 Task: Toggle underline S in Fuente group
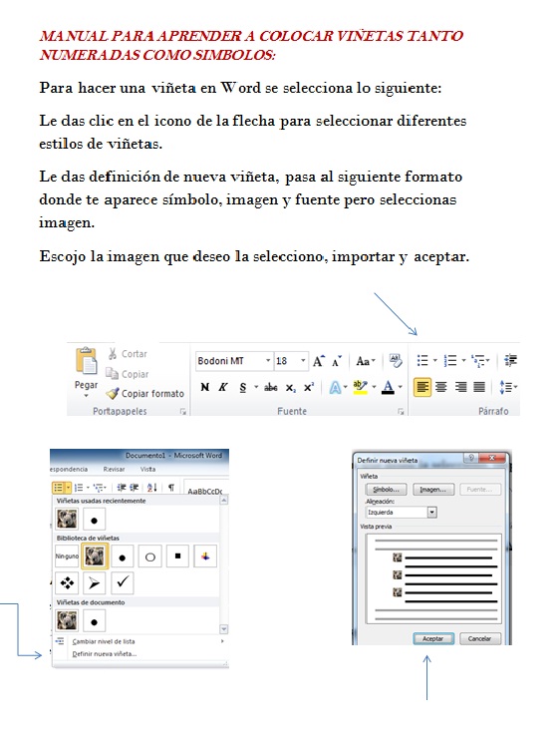(x=242, y=387)
